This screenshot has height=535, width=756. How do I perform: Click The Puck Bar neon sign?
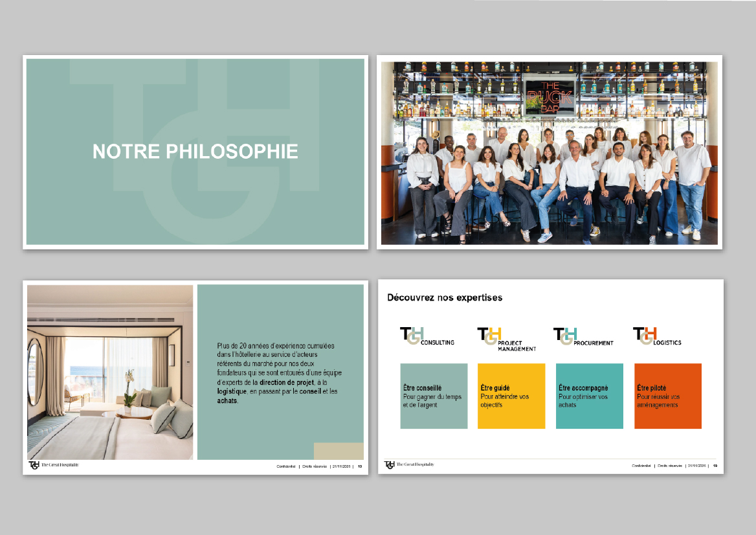[549, 96]
